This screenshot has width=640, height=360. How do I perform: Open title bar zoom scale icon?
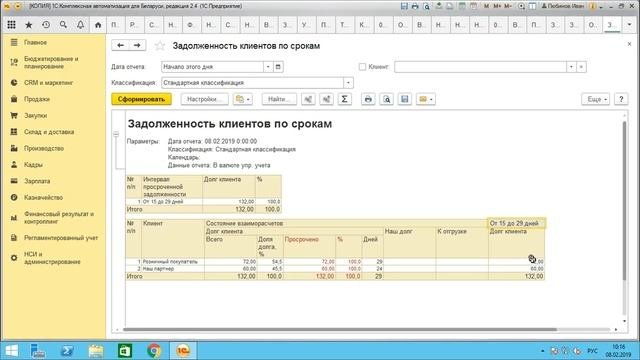pos(521,6)
